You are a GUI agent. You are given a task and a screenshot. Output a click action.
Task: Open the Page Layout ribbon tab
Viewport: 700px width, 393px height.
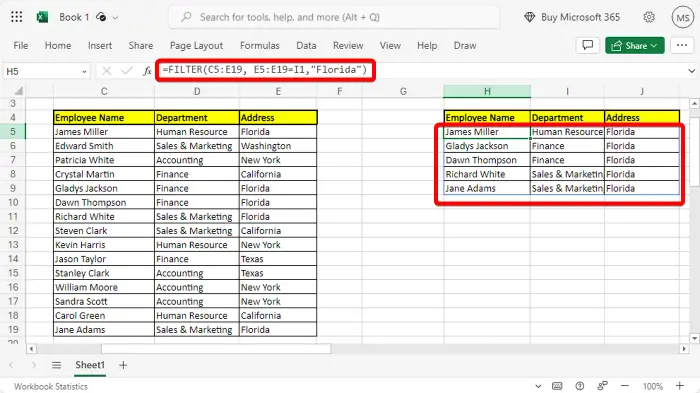coord(196,46)
